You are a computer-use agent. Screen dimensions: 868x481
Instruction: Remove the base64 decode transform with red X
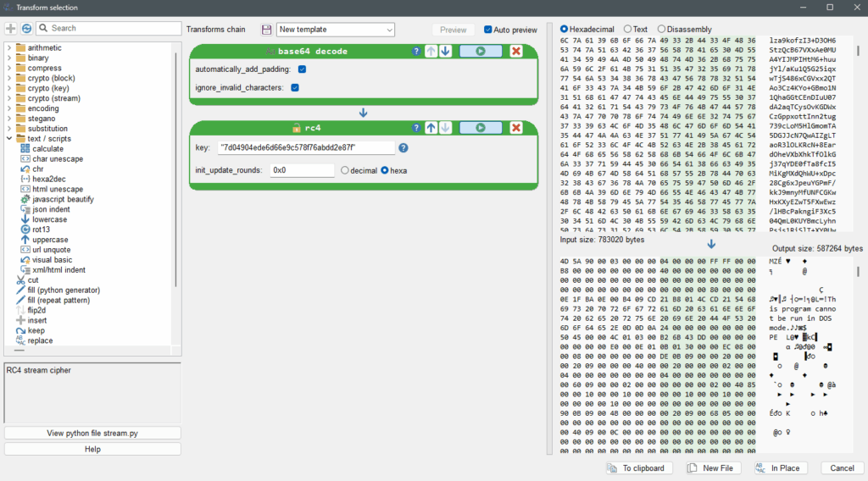[x=516, y=52]
